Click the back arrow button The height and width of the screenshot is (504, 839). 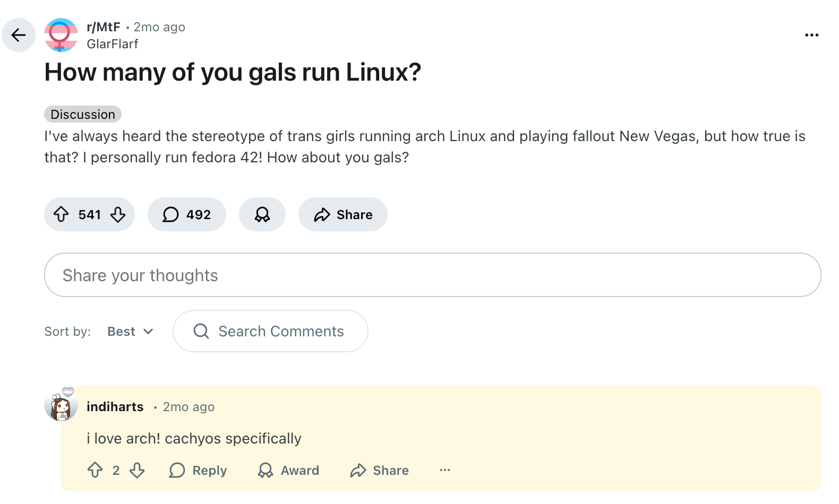19,35
